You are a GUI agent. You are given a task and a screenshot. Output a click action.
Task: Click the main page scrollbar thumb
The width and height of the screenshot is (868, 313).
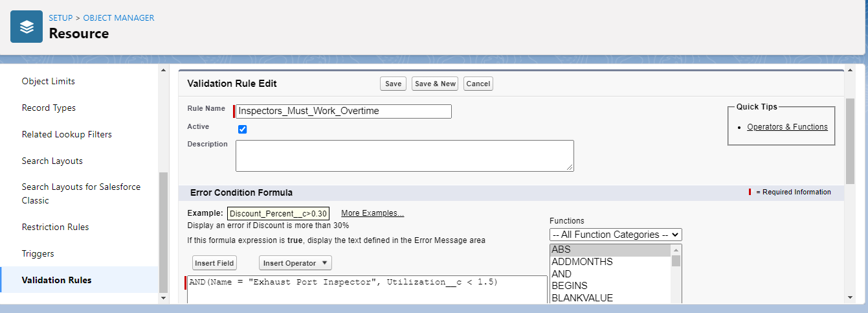(850, 141)
